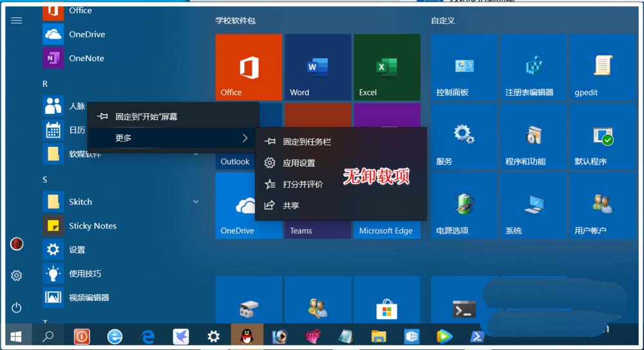Open the 服务 tile
Screen dimensions: 644x350
464,136
